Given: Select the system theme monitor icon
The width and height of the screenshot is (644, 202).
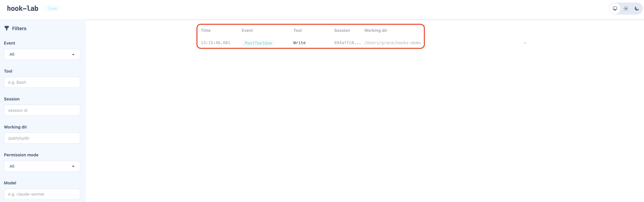Looking at the screenshot, I should [x=615, y=8].
